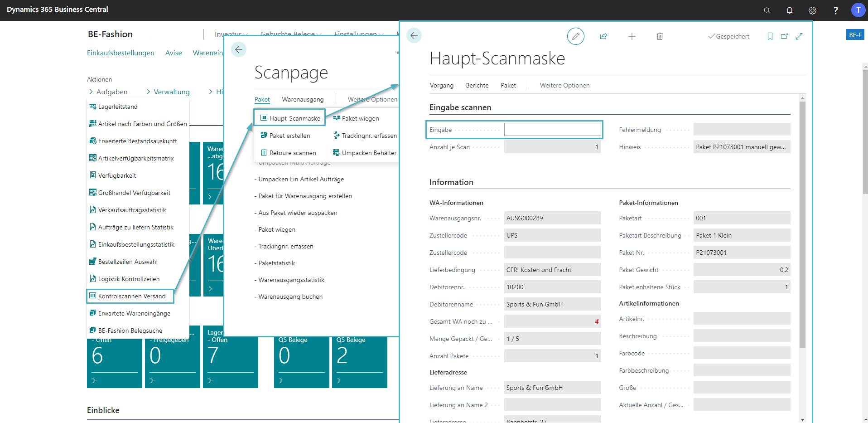Expand the Aufgaben actions group
868x423 pixels.
tap(108, 92)
